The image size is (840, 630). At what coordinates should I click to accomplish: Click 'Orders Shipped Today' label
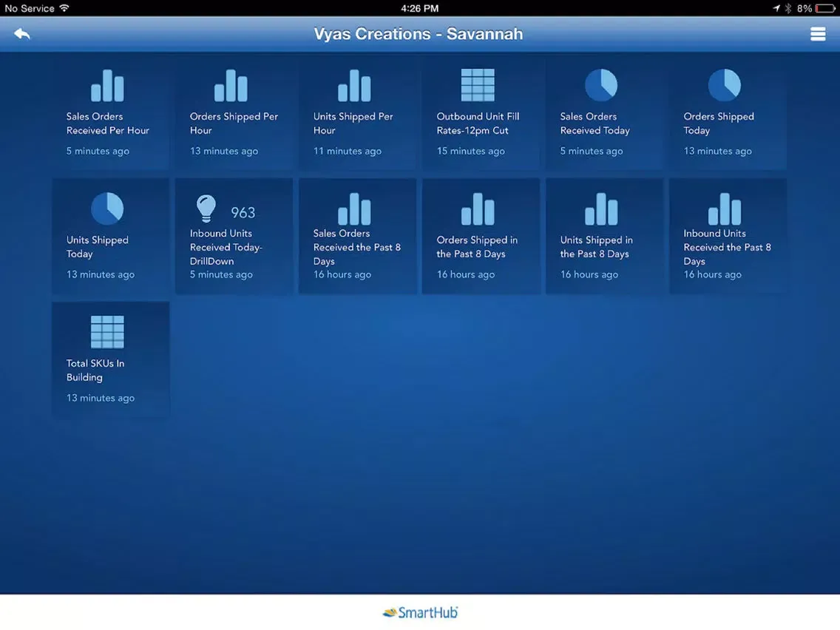[719, 123]
